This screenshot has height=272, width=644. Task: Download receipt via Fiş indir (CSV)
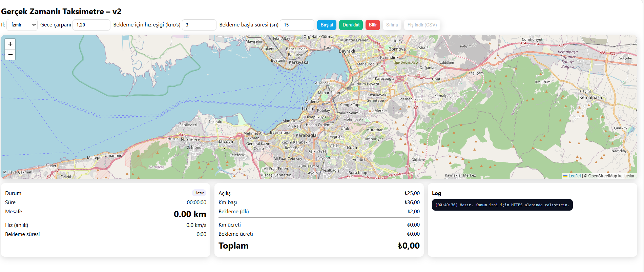click(422, 25)
